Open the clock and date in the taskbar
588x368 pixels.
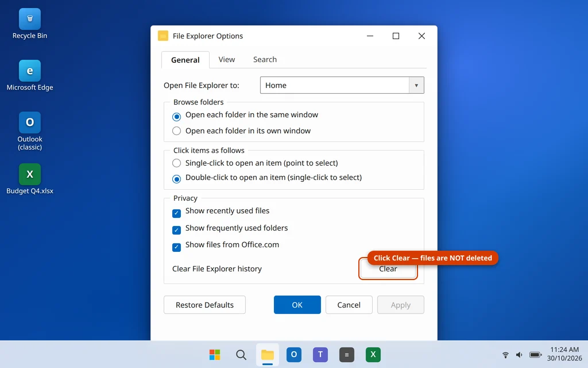[x=564, y=354]
